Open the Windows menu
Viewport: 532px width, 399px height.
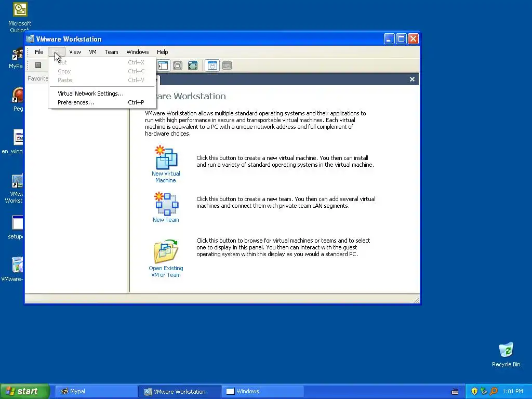(x=137, y=52)
